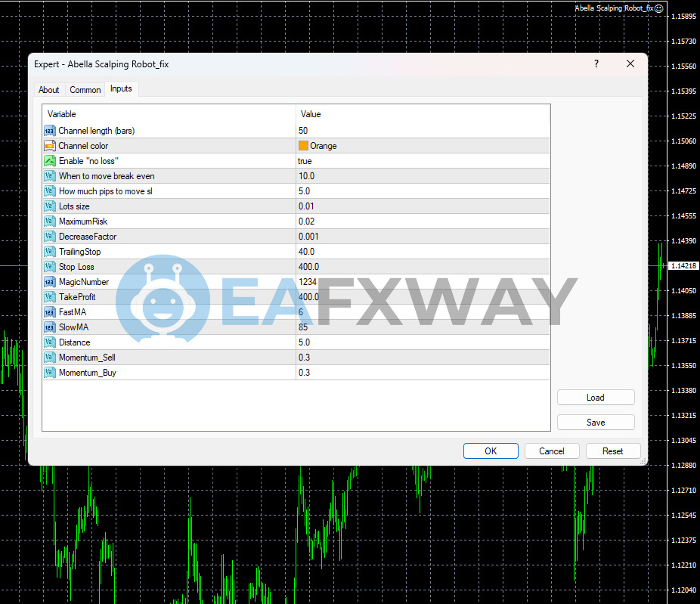Click the Enable "no loss" boolean icon
This screenshot has height=604, width=700.
(x=50, y=161)
